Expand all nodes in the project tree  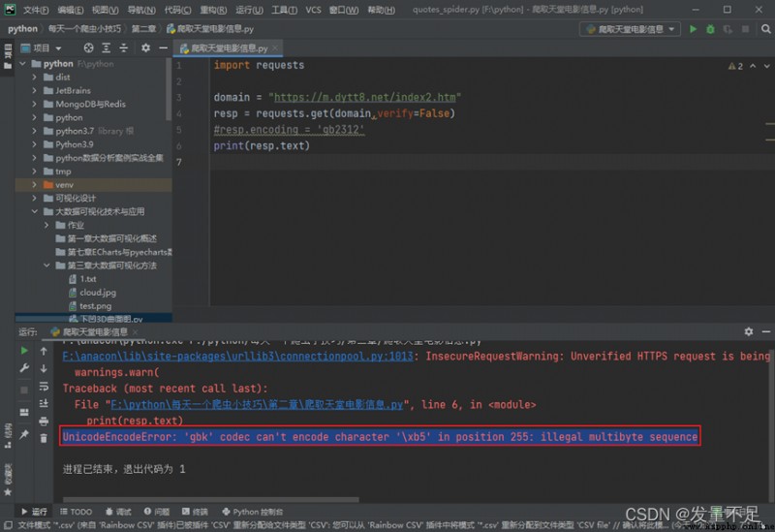tap(106, 47)
